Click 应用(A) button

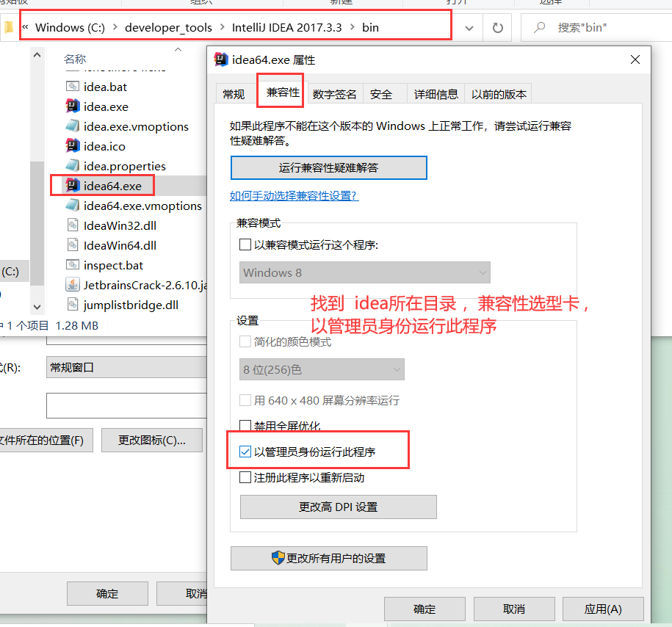[603, 609]
